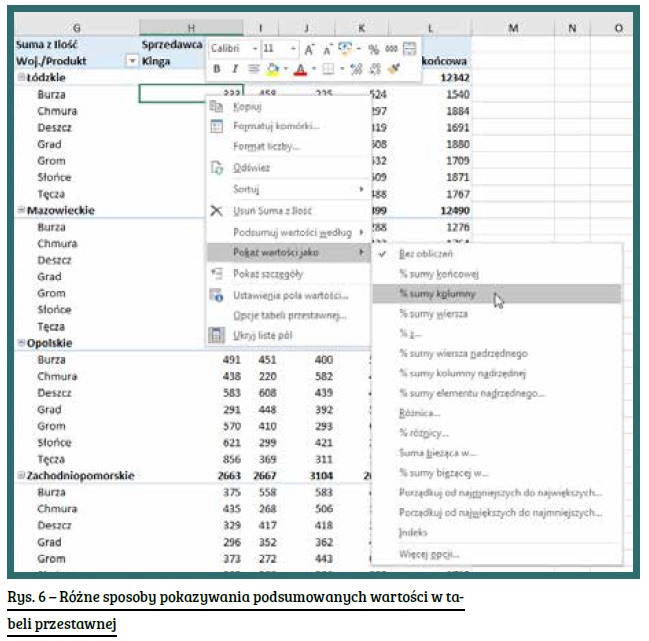Select the checked Bez obliczeń option

click(497, 254)
